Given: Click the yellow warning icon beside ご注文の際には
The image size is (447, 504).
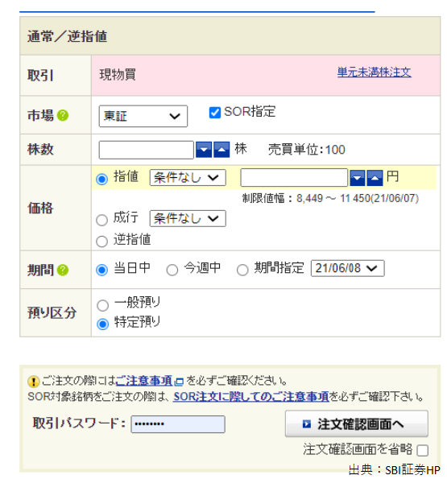Looking at the screenshot, I should 34,381.
